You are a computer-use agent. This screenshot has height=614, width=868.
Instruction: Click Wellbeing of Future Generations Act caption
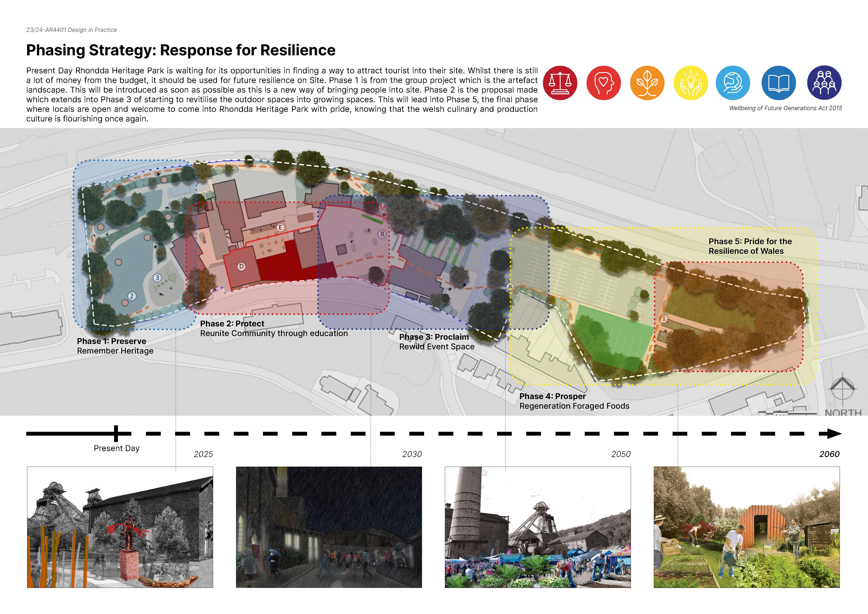[x=785, y=108]
